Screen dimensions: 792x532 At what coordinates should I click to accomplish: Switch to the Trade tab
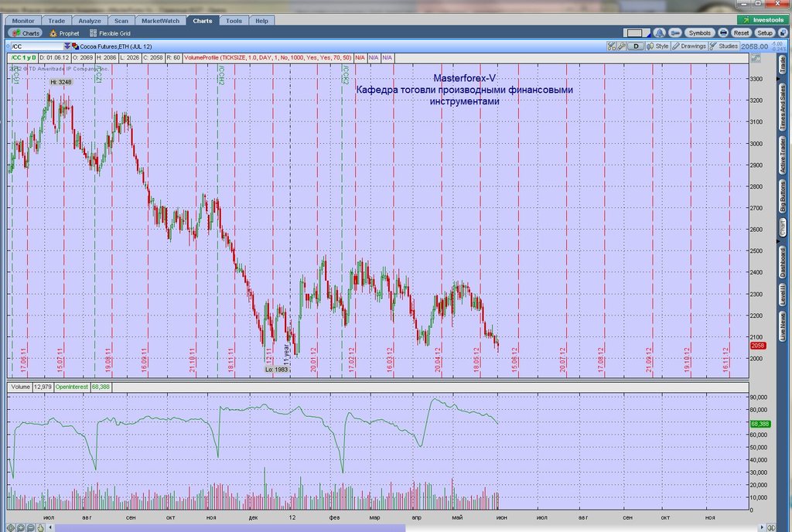pos(56,21)
